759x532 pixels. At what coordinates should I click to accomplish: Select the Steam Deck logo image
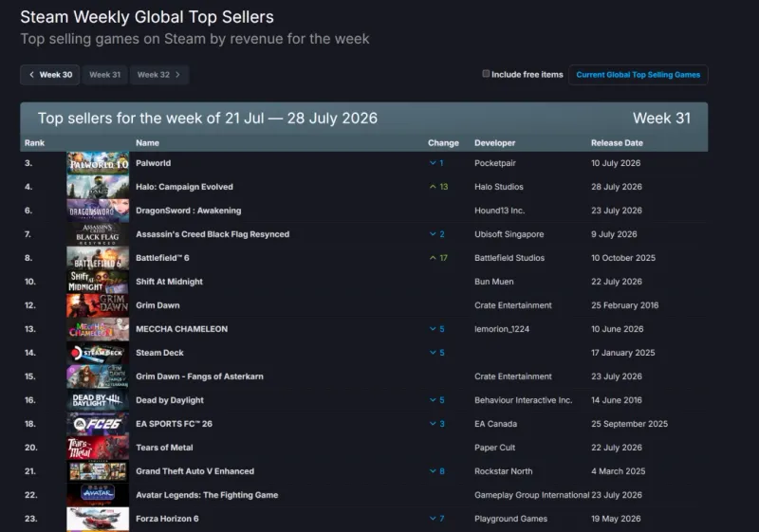coord(98,353)
